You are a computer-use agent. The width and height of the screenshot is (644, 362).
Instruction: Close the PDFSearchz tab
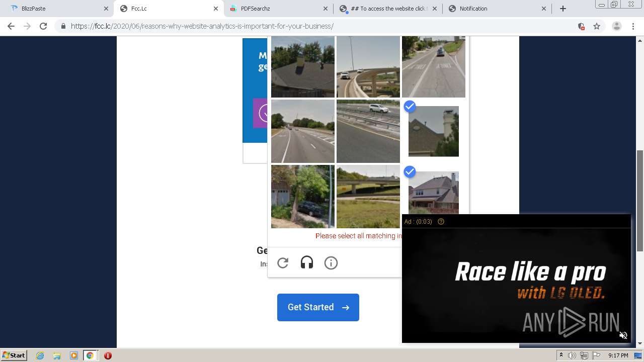click(325, 9)
